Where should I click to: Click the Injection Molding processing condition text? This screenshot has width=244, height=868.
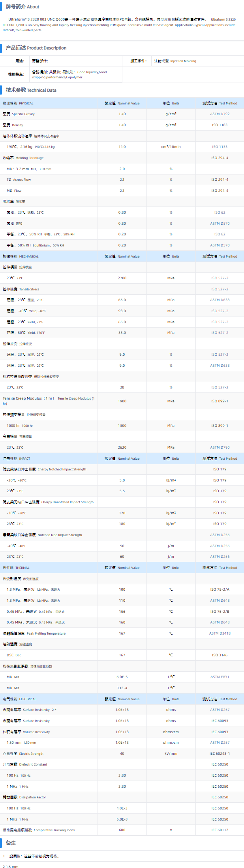pyautogui.click(x=183, y=61)
